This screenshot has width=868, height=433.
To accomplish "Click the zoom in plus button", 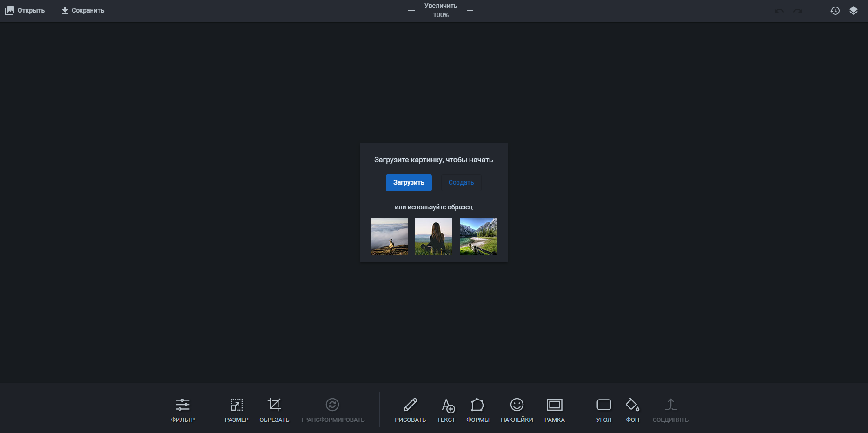I will coord(470,11).
